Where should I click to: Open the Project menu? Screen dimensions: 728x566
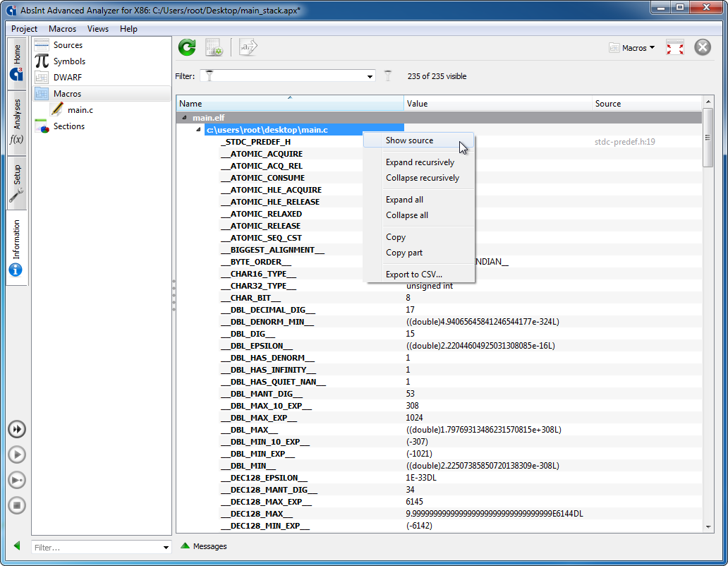click(24, 29)
